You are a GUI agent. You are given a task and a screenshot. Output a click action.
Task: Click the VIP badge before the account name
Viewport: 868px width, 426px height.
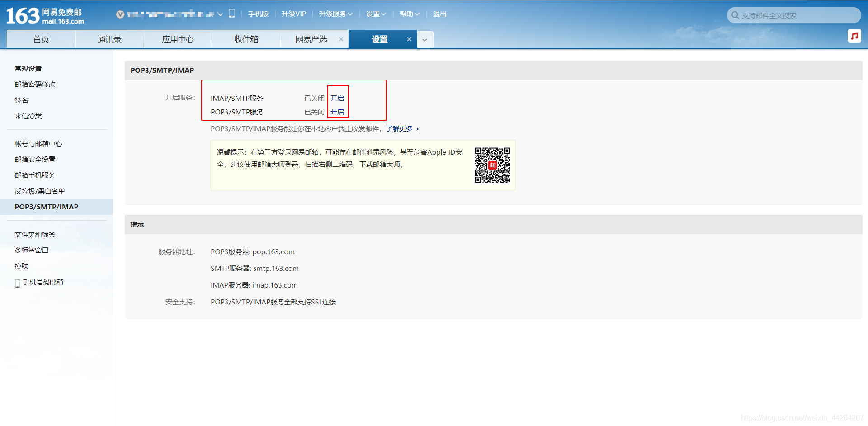(x=120, y=14)
